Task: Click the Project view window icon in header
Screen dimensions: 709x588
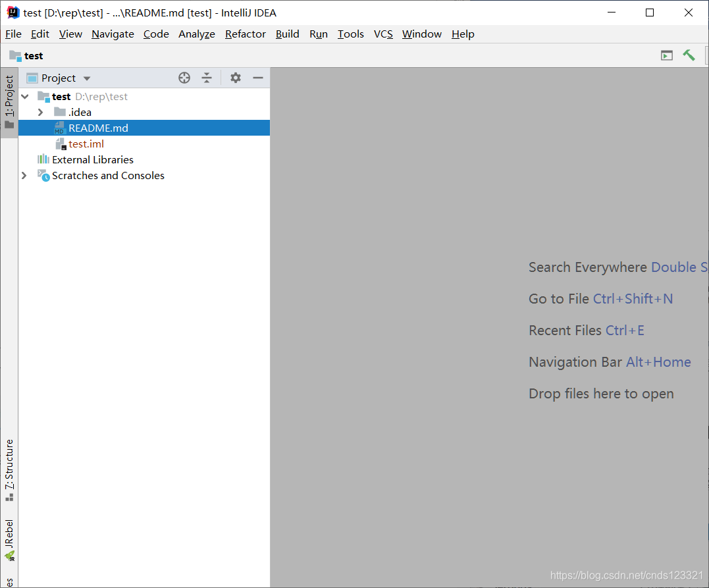Action: click(x=32, y=78)
